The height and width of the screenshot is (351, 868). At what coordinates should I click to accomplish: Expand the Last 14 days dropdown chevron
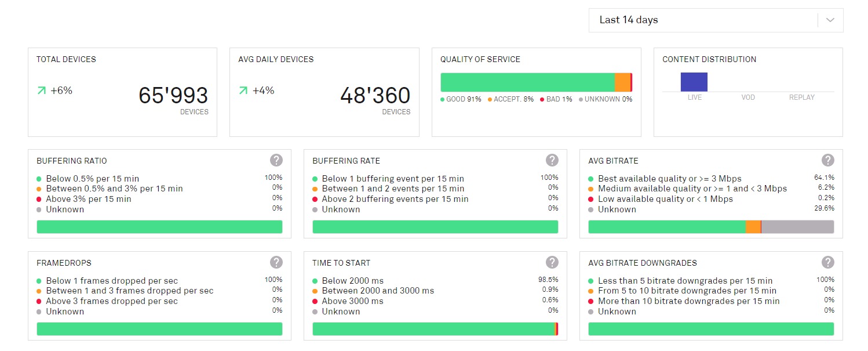(x=830, y=20)
